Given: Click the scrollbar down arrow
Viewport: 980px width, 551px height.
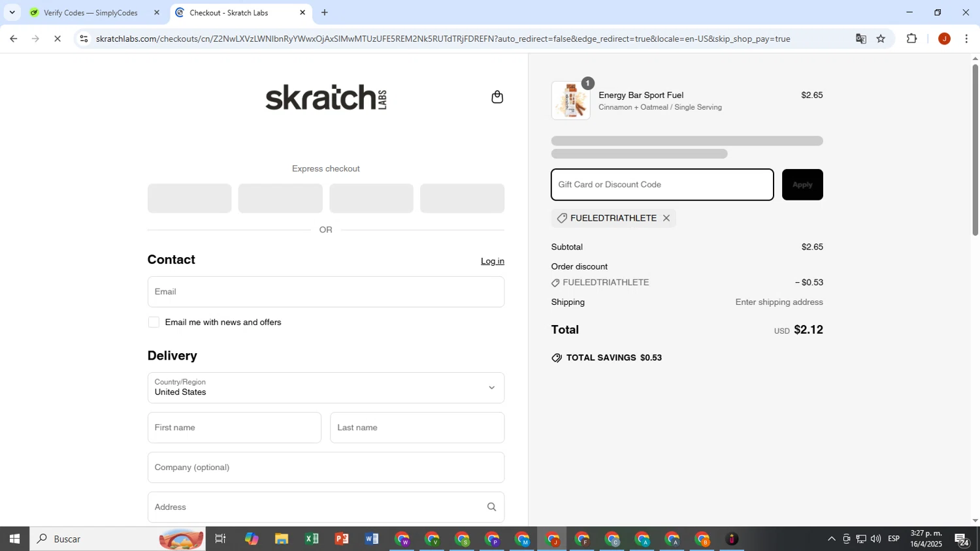Looking at the screenshot, I should point(975,521).
